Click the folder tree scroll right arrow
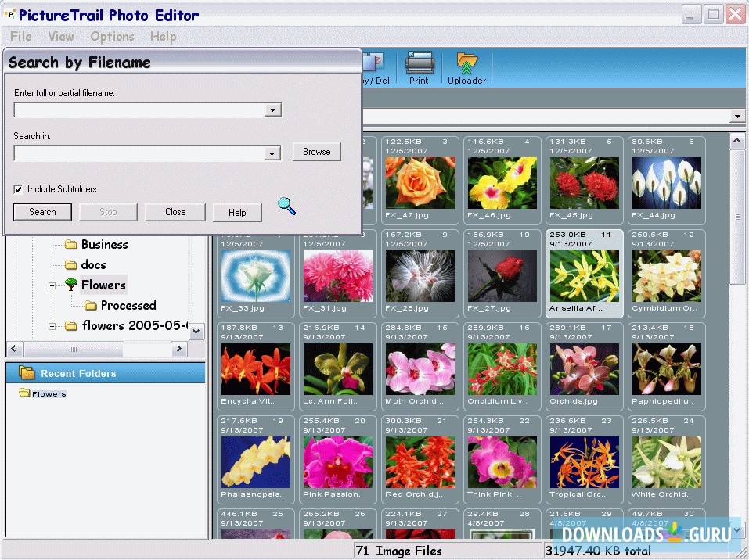The width and height of the screenshot is (749, 560). point(179,349)
